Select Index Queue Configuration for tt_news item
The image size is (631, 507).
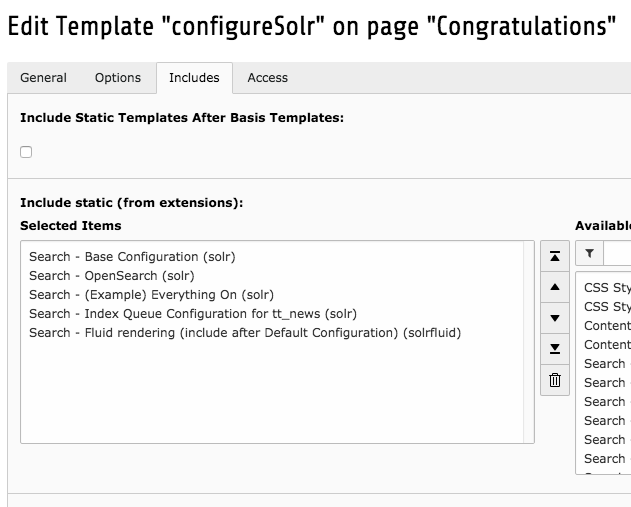tap(193, 314)
